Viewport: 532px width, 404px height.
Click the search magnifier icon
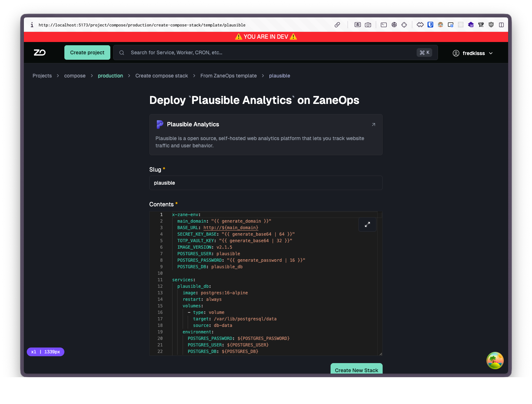point(122,53)
